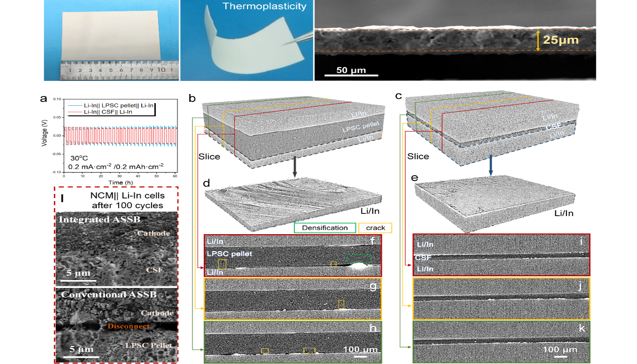The height and width of the screenshot is (364, 637).
Task: Click the 100 µm scale bar in panel k
Action: pyautogui.click(x=560, y=356)
